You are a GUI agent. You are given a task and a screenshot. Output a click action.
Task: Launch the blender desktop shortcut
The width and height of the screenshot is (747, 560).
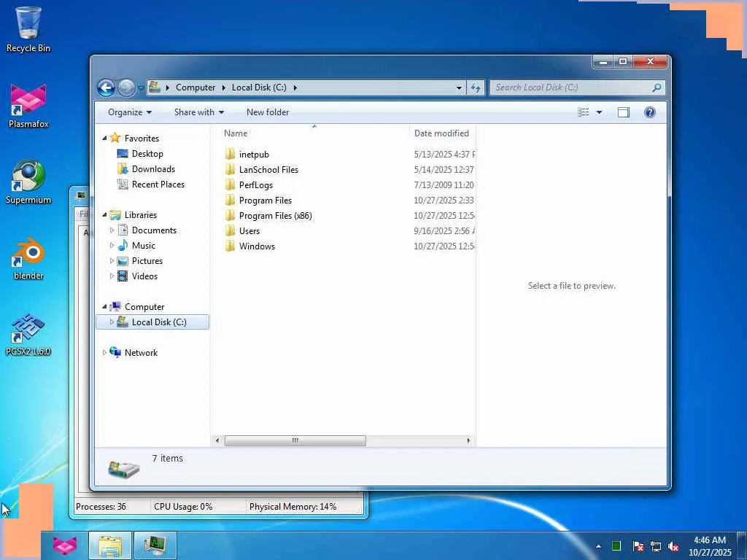28,259
